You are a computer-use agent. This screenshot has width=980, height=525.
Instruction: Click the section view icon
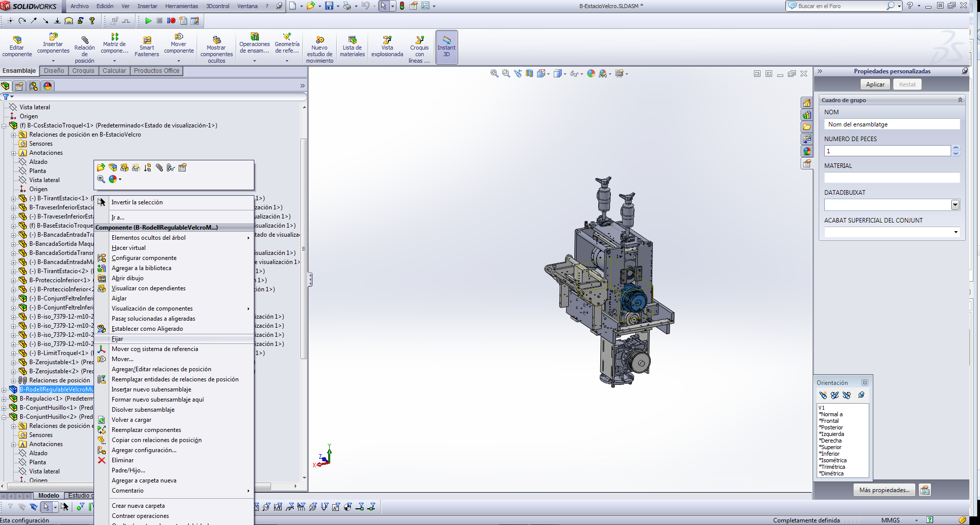point(529,73)
